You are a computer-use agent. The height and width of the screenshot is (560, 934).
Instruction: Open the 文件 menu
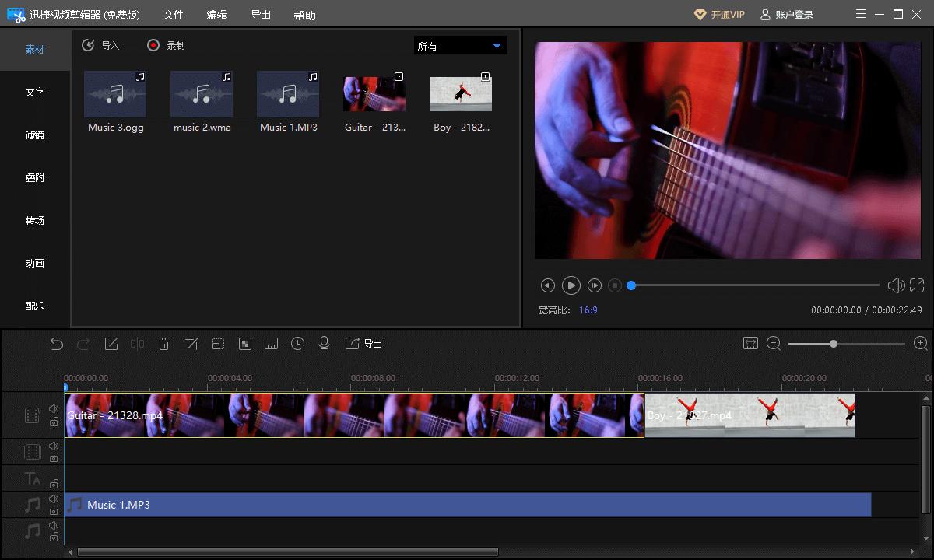tap(174, 15)
